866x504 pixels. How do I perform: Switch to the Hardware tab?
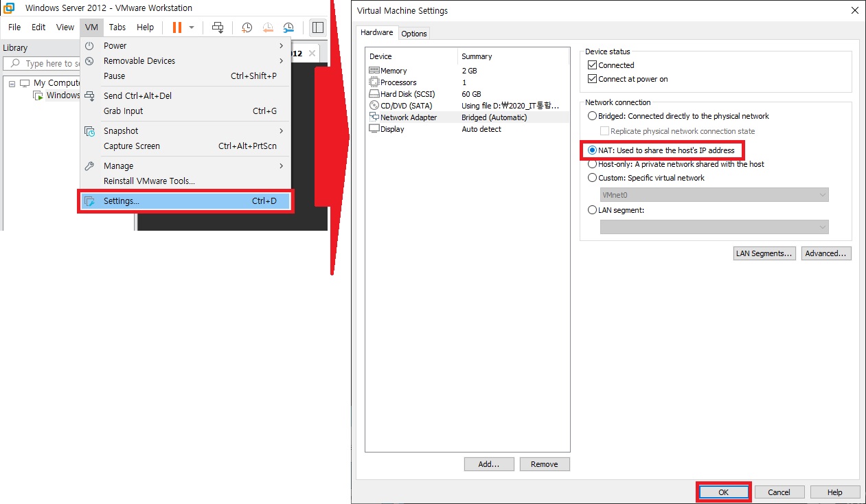(x=377, y=32)
